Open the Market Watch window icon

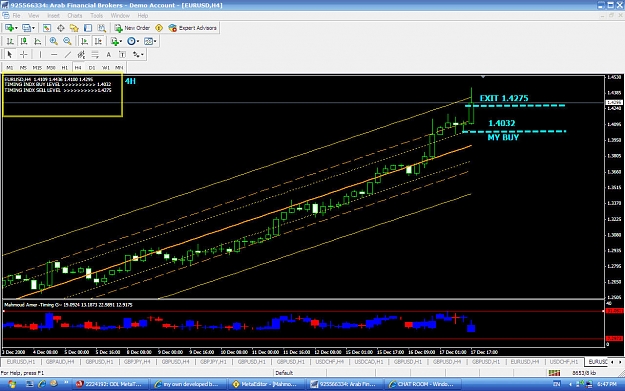coord(47,28)
